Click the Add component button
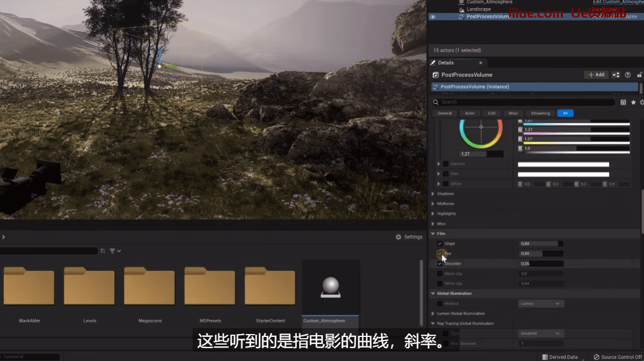Viewport: 644px width, 361px height. point(596,75)
